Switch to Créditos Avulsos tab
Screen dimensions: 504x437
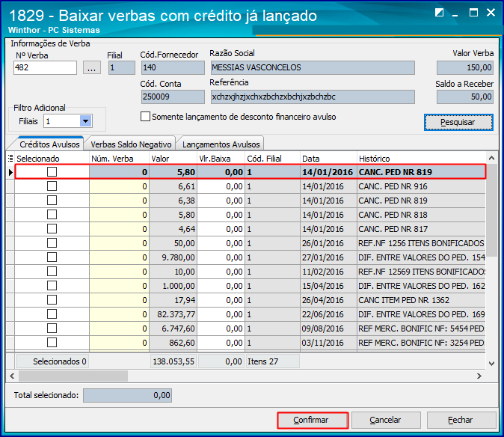click(49, 144)
